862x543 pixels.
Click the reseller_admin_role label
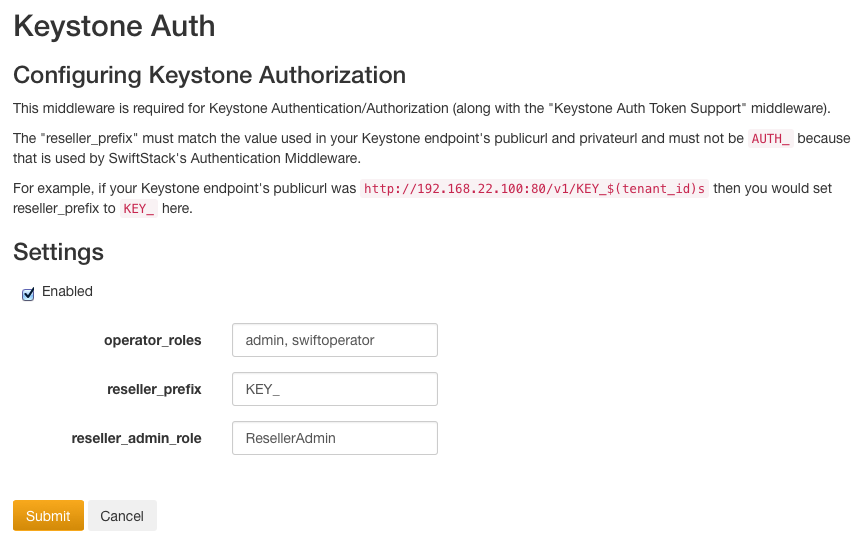click(136, 438)
